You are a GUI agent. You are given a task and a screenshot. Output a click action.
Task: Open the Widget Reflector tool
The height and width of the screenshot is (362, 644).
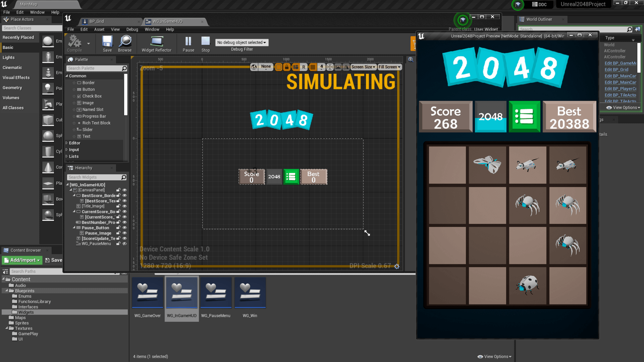[x=156, y=44]
